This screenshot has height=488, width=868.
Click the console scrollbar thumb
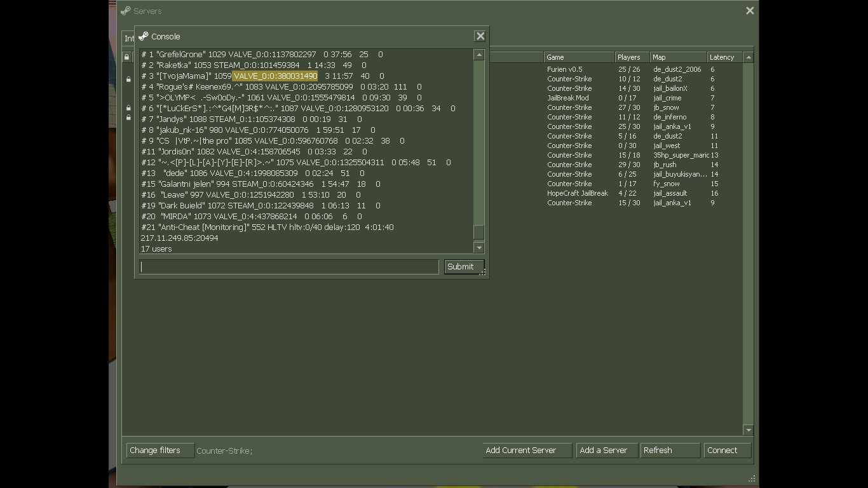479,233
